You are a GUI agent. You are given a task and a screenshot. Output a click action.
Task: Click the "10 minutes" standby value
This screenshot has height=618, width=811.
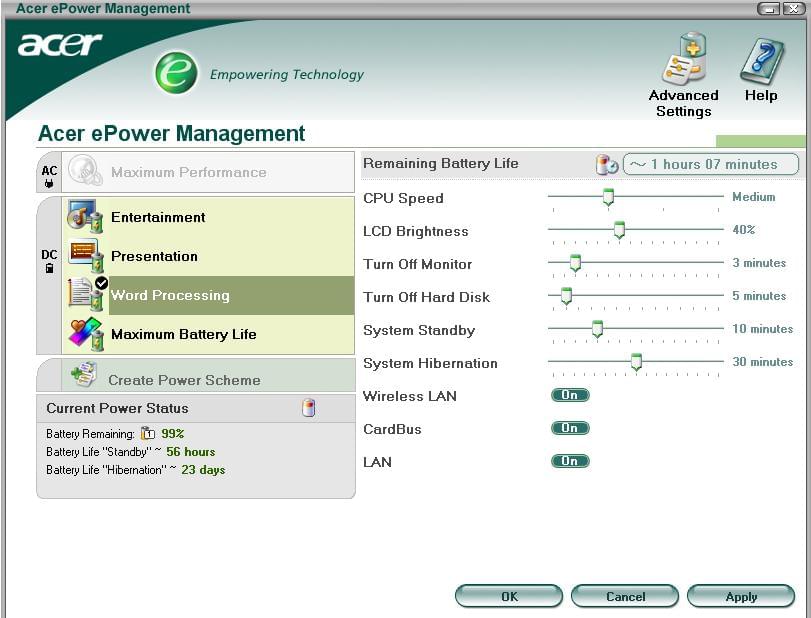pos(762,329)
